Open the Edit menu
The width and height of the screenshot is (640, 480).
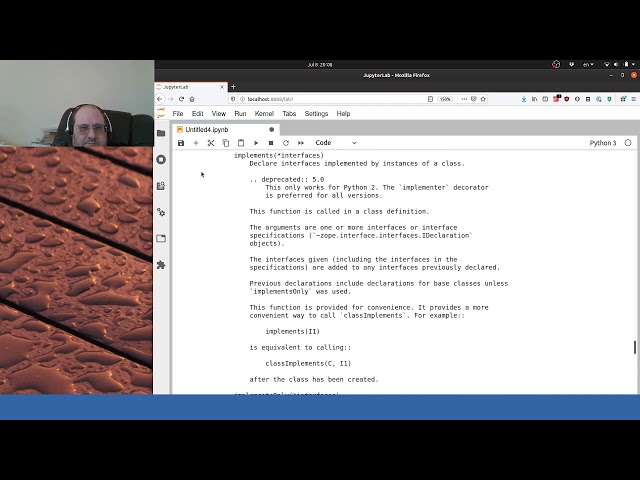(198, 113)
